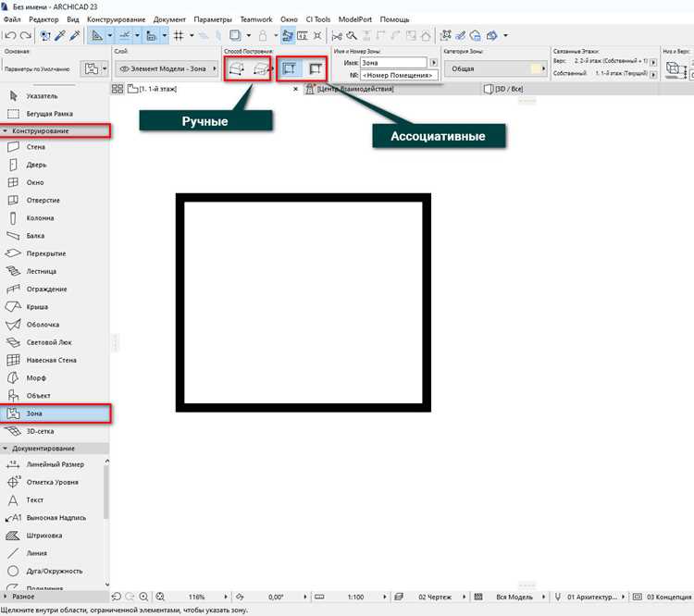Choose the Штриховка (Fill) tool
Screen dimensions: 694x616
(43, 536)
